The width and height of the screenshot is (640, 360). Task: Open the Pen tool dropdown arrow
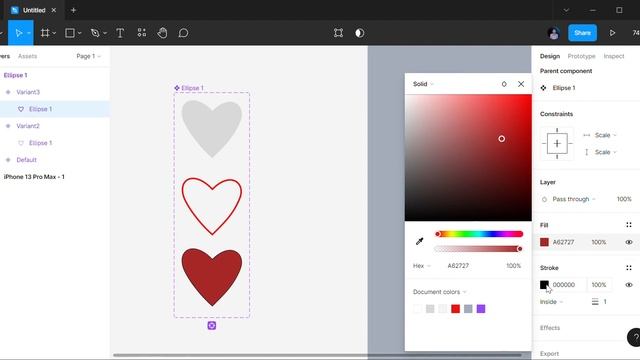pos(105,33)
